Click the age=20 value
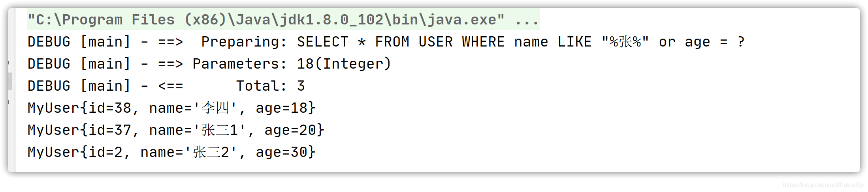 290,130
